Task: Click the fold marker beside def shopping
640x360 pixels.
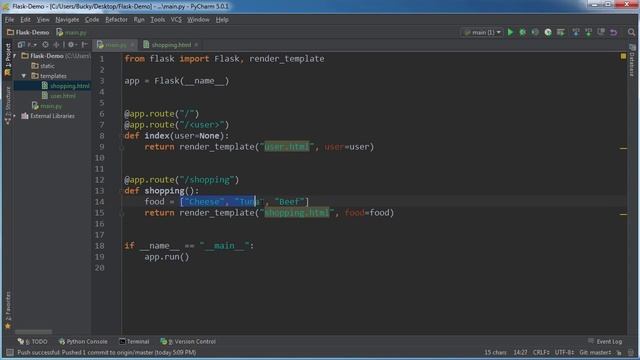Action: (122, 191)
